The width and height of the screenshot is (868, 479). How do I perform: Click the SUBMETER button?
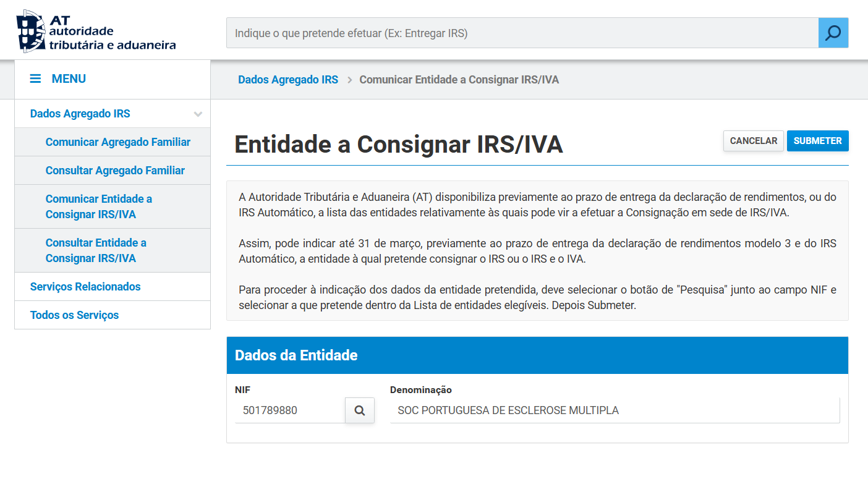coord(817,141)
